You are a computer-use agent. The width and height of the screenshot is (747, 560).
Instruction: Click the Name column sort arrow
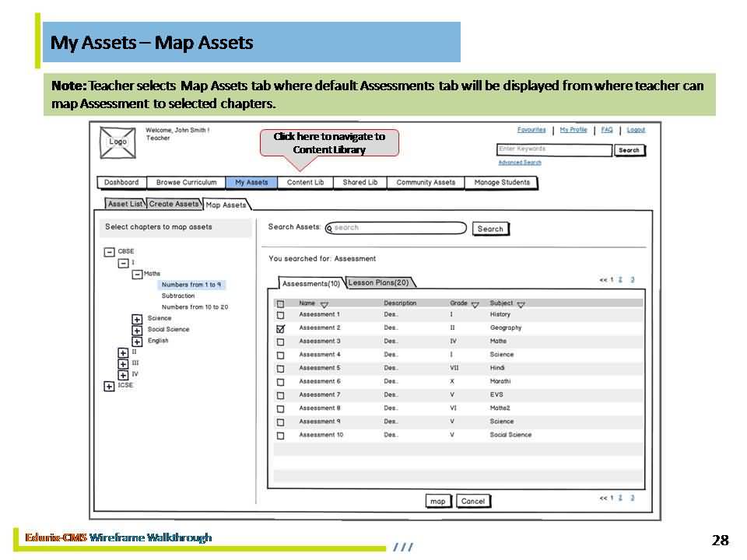coord(324,305)
